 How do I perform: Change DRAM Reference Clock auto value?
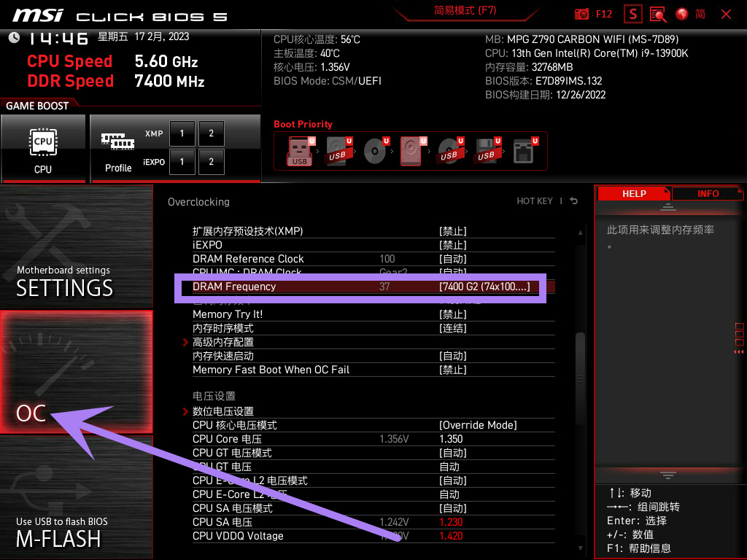click(452, 259)
